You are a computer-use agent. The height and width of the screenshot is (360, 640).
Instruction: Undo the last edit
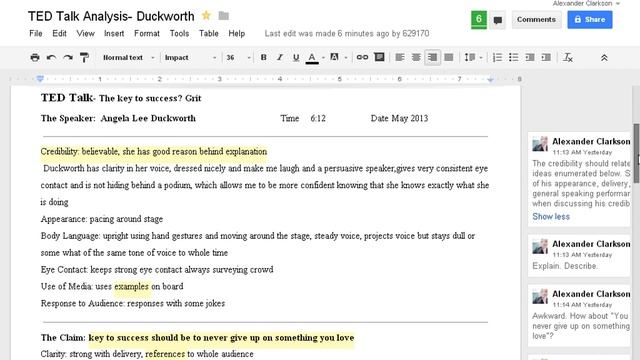tap(51, 58)
